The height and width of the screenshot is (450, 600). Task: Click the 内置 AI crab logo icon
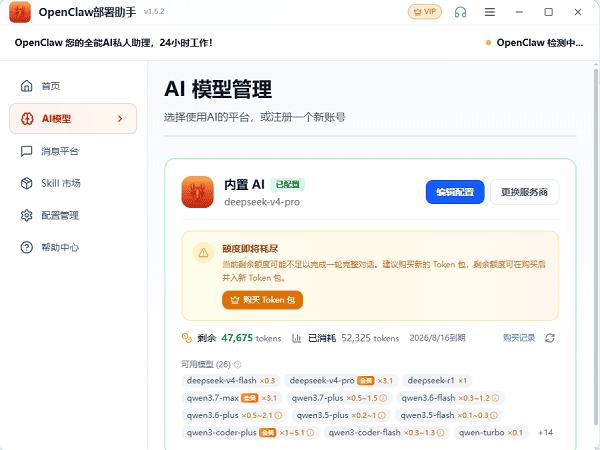pos(197,192)
